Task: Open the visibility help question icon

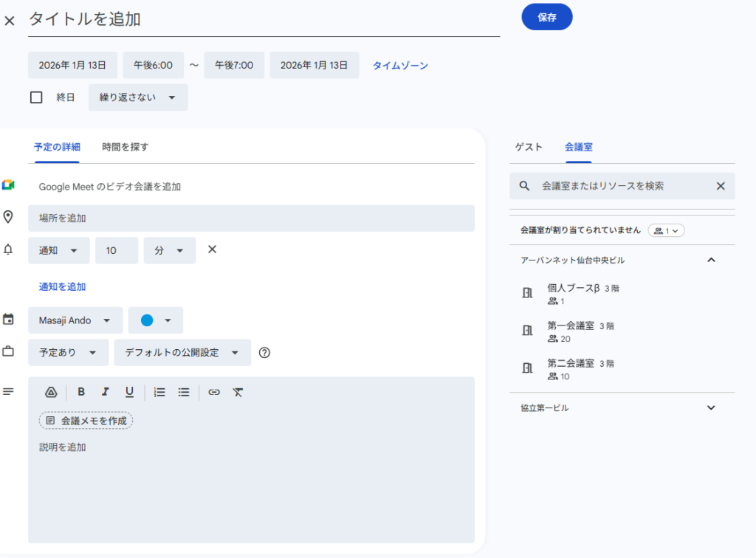Action: 264,353
